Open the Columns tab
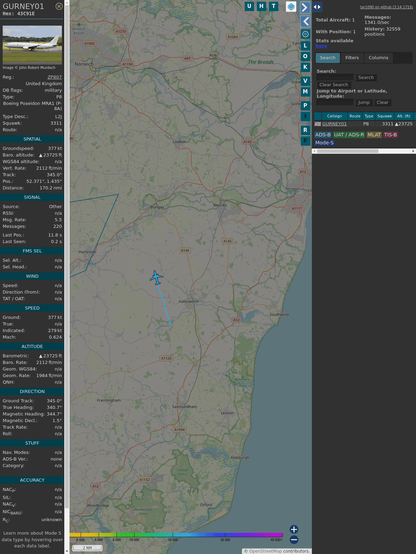416x554 pixels. click(378, 58)
